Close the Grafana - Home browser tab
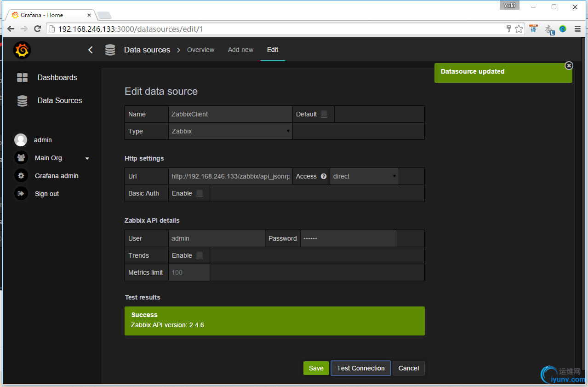The width and height of the screenshot is (588, 387). click(x=89, y=15)
